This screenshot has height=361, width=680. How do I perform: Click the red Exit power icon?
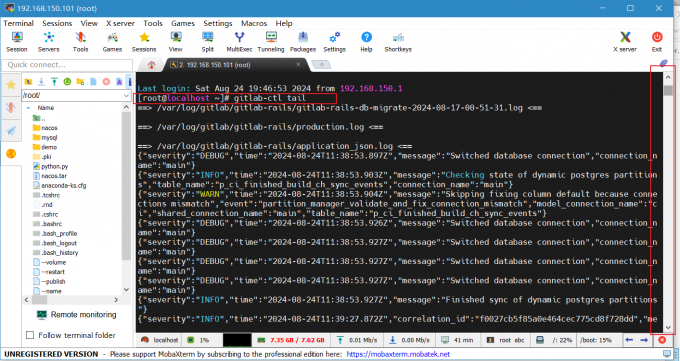tap(657, 42)
